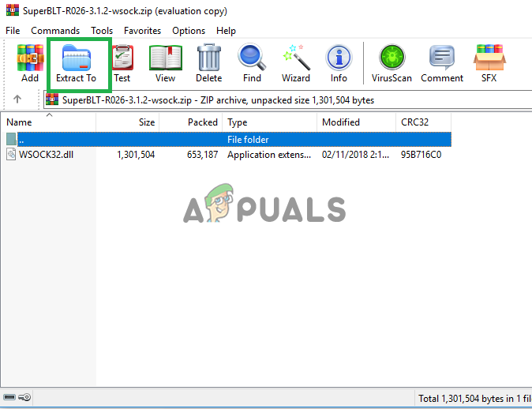Sort by the CRC32 column header
This screenshot has width=532, height=409.
[x=423, y=122]
